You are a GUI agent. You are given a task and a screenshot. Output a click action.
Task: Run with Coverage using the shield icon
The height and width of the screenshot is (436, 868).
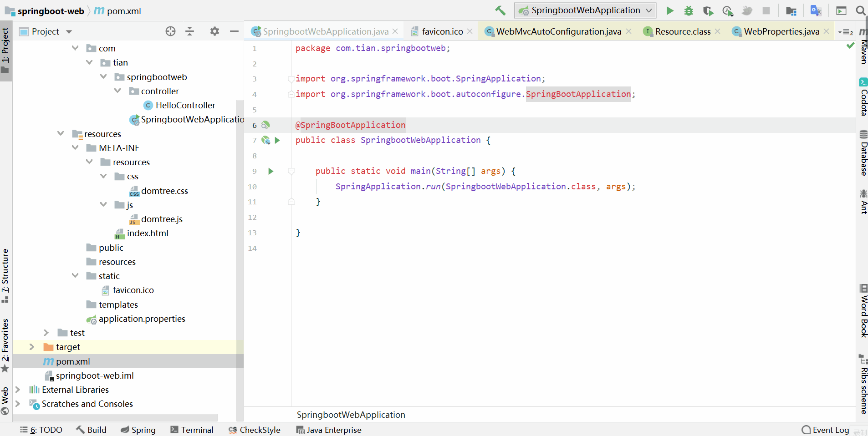708,10
